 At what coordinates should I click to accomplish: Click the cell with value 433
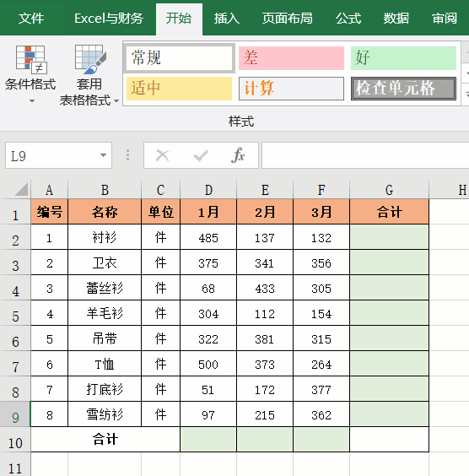point(265,288)
